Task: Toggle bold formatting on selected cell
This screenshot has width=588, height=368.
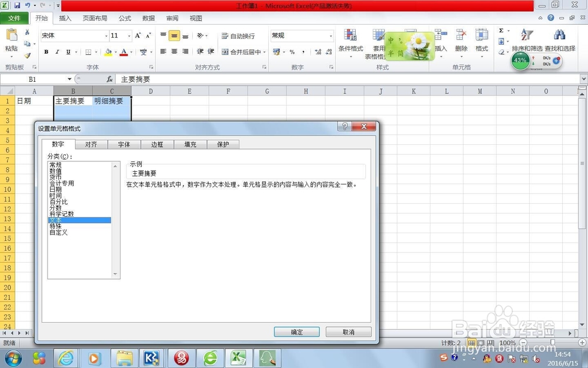Action: (x=46, y=52)
